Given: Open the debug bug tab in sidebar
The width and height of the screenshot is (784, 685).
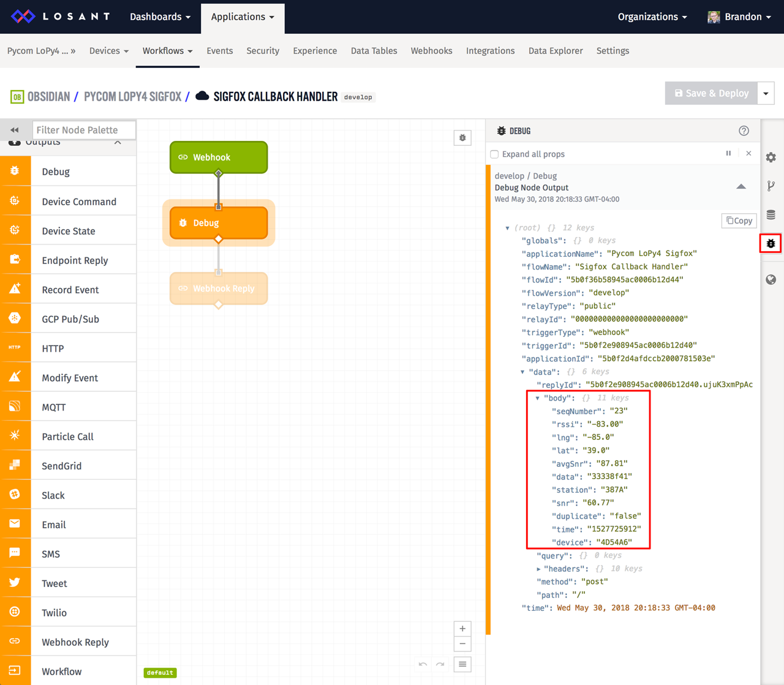Looking at the screenshot, I should (x=771, y=243).
